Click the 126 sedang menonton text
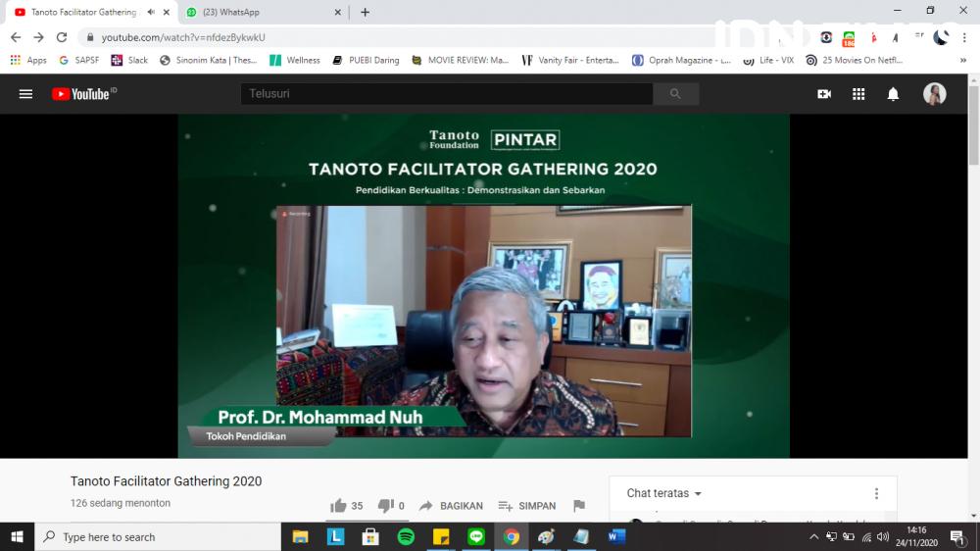 coord(120,503)
